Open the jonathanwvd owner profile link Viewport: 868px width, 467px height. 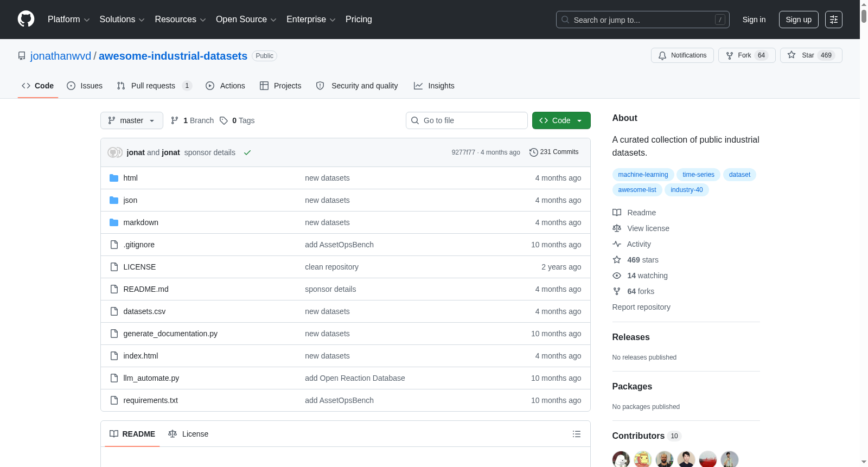pyautogui.click(x=61, y=56)
